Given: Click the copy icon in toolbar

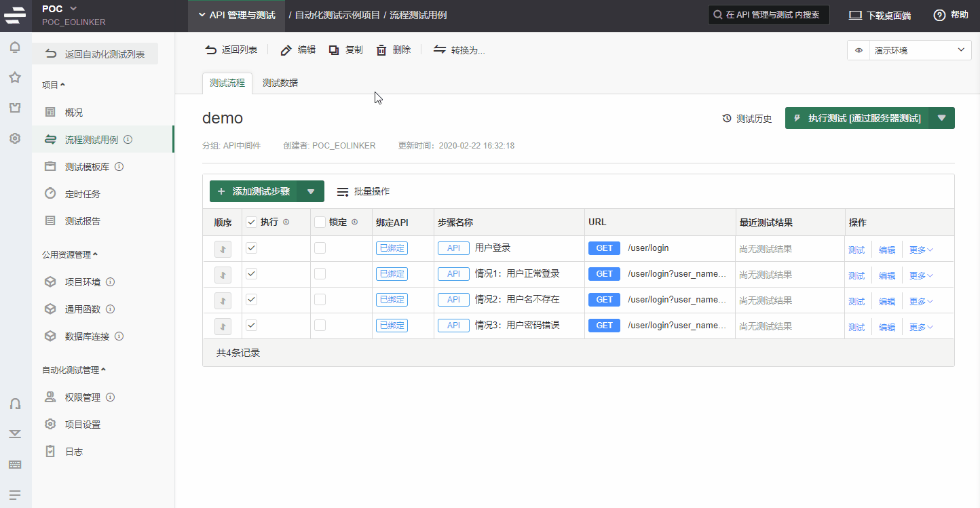Looking at the screenshot, I should point(334,50).
